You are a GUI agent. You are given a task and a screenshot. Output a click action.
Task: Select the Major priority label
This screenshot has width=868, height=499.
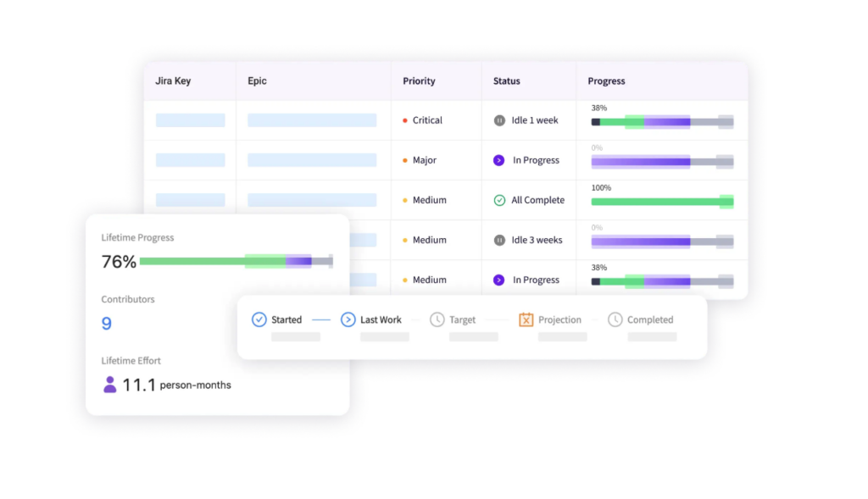click(424, 160)
